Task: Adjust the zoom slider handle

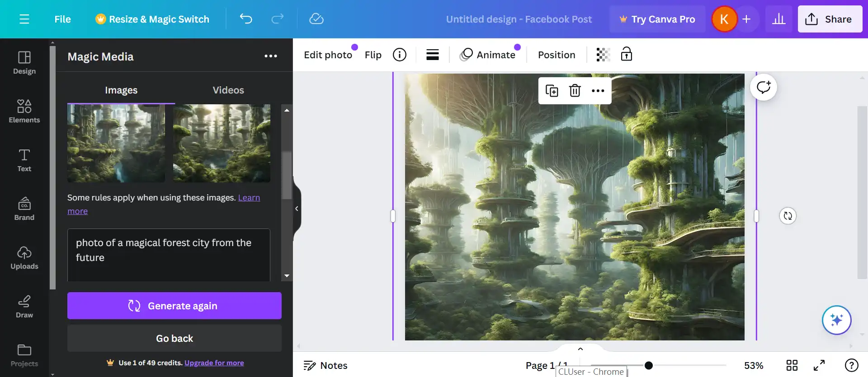Action: [648, 365]
